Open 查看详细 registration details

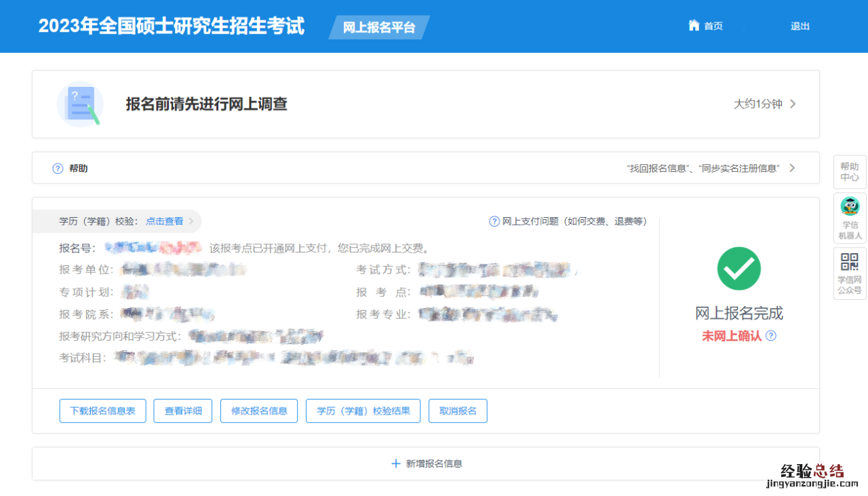pos(183,411)
